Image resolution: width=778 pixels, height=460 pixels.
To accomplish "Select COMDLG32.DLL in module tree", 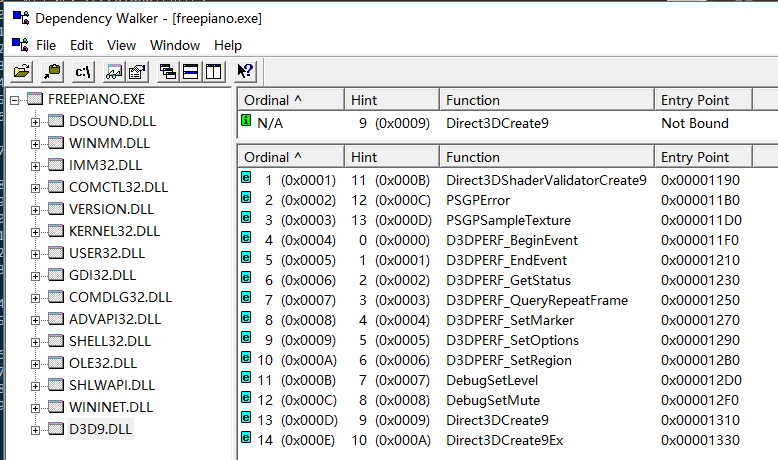I will click(120, 297).
